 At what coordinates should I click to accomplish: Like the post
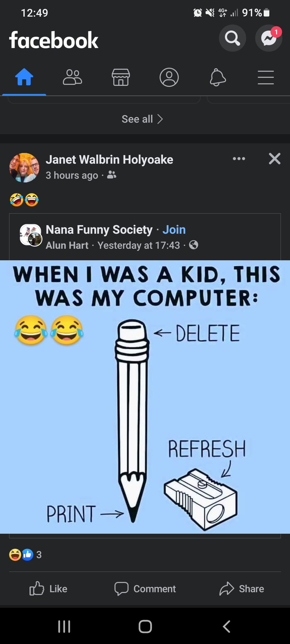[48, 589]
